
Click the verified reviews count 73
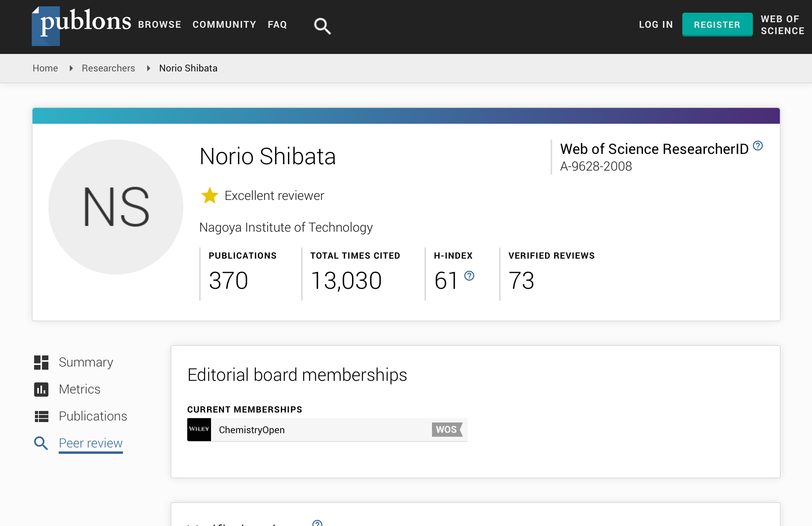[x=522, y=280]
